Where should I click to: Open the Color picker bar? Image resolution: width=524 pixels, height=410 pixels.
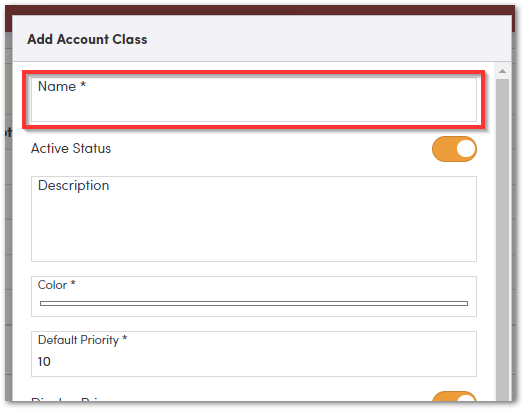(254, 303)
